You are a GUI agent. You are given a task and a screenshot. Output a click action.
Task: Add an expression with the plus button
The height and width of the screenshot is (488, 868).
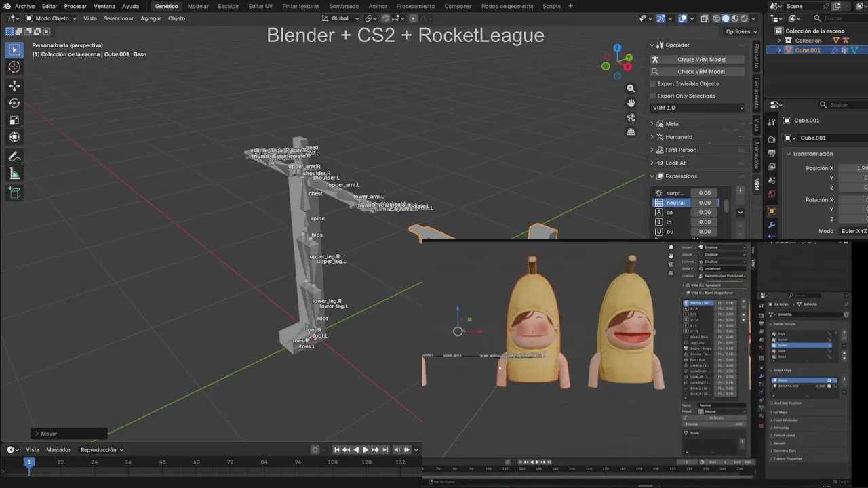[x=740, y=190]
